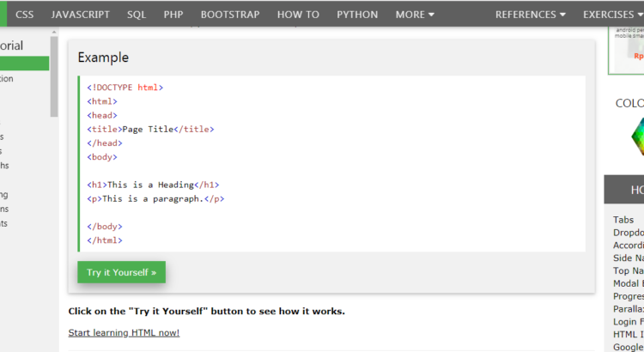Open the JAVASCRIPT menu item
This screenshot has height=352, width=644.
tap(80, 15)
